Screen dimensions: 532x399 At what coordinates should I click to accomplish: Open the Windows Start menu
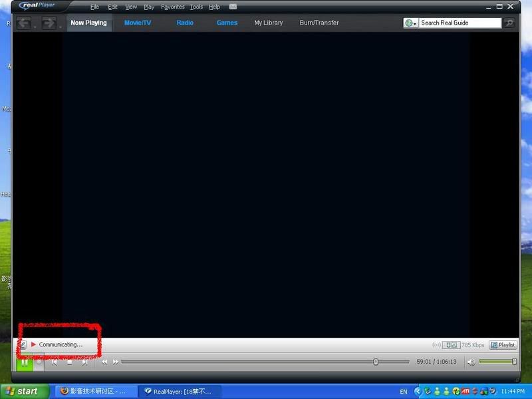click(x=24, y=391)
